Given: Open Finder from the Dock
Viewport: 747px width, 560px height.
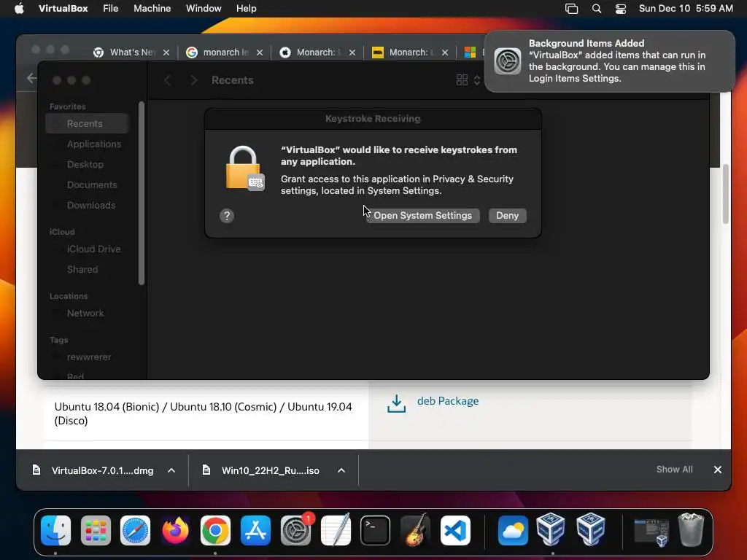Looking at the screenshot, I should click(x=55, y=530).
